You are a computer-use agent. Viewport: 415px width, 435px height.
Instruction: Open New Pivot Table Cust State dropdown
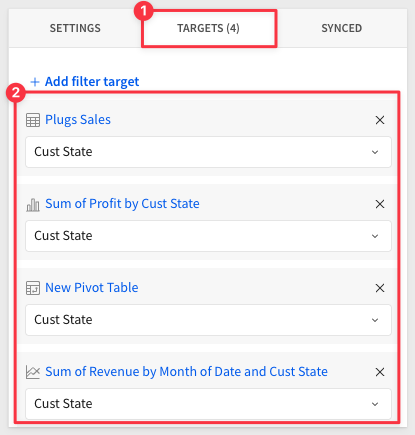coord(208,320)
